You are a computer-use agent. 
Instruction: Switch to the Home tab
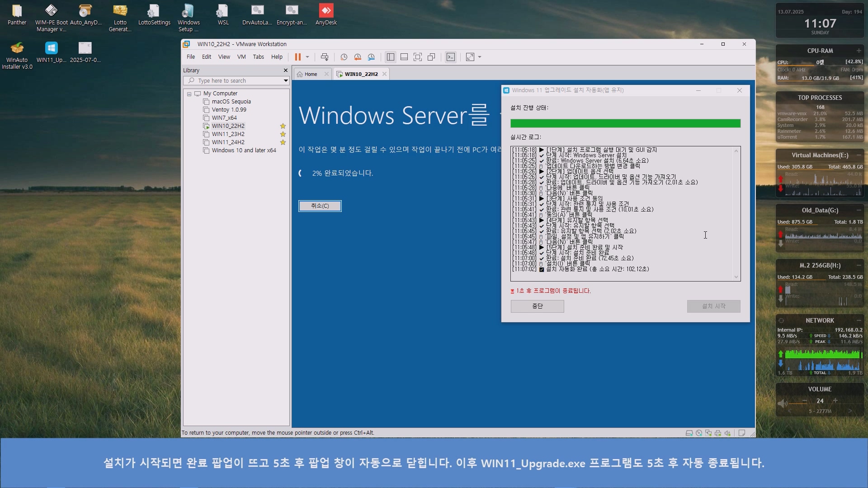(311, 74)
